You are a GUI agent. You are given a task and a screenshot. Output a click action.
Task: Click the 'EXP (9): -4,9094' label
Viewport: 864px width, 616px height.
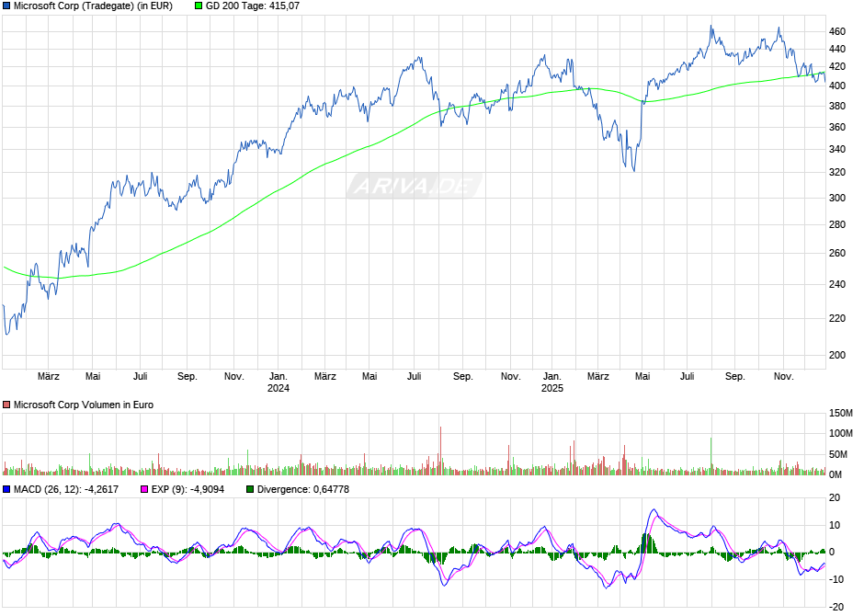tap(188, 489)
